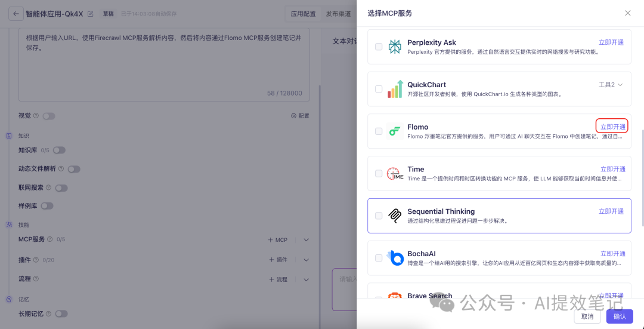Click 立即开通 for Time
This screenshot has width=644, height=329.
[613, 169]
